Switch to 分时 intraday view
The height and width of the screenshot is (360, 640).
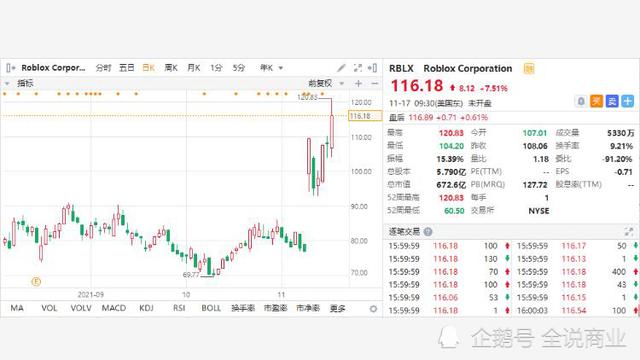pos(103,68)
